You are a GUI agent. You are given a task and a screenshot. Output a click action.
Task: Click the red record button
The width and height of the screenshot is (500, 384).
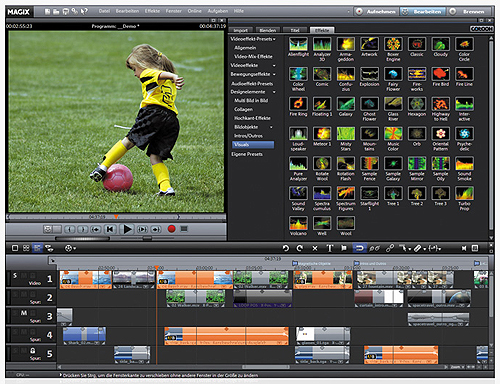click(171, 229)
